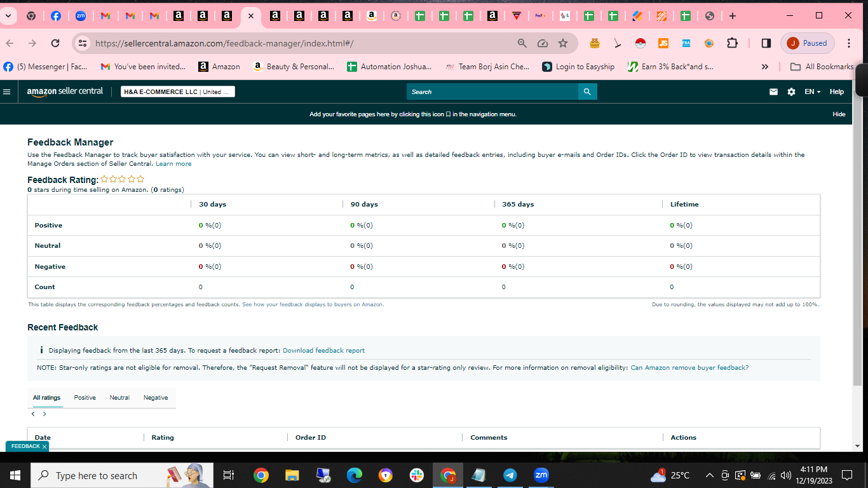Image resolution: width=868 pixels, height=488 pixels.
Task: Open Chrome extensions puzzle icon
Action: click(733, 43)
